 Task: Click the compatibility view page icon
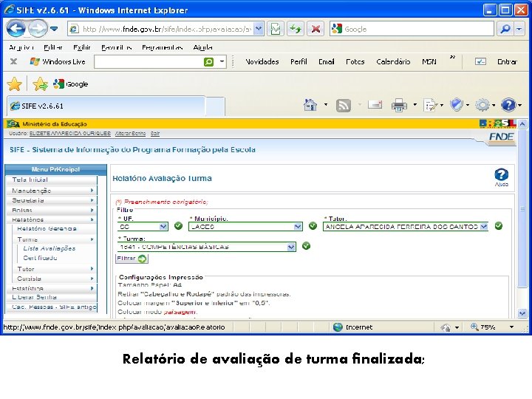pos(276,29)
